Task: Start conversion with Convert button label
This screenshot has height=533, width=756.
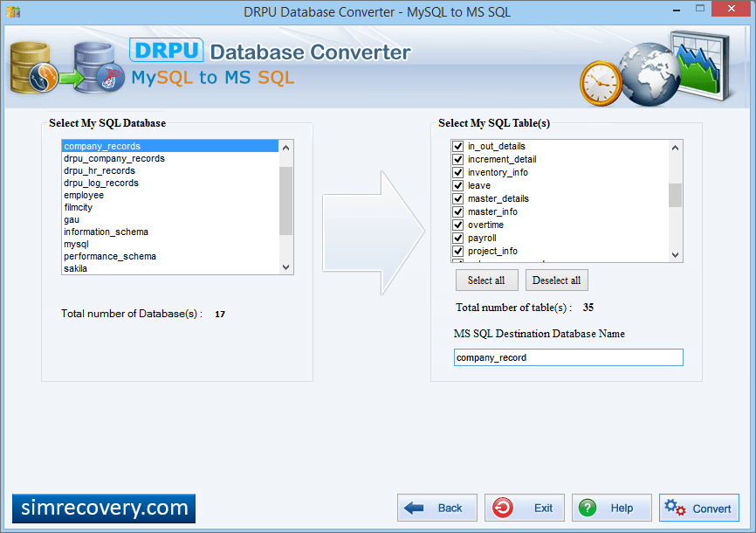Action: tap(712, 509)
